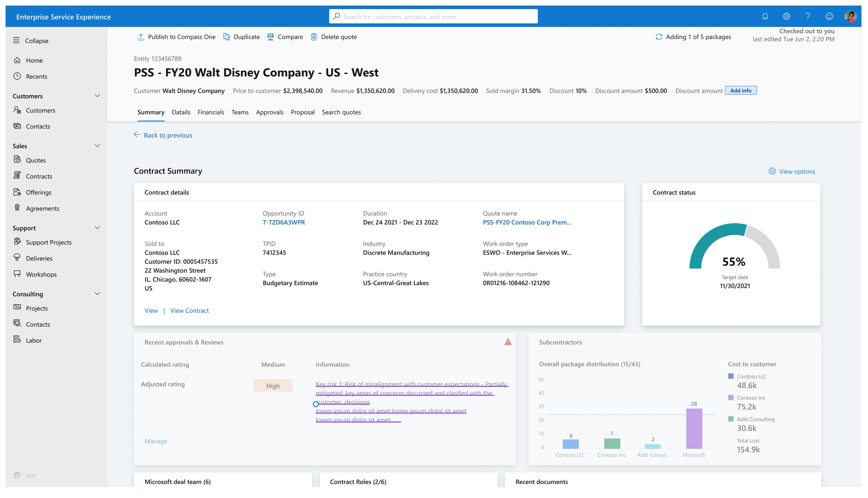Click the Home house icon

(17, 60)
